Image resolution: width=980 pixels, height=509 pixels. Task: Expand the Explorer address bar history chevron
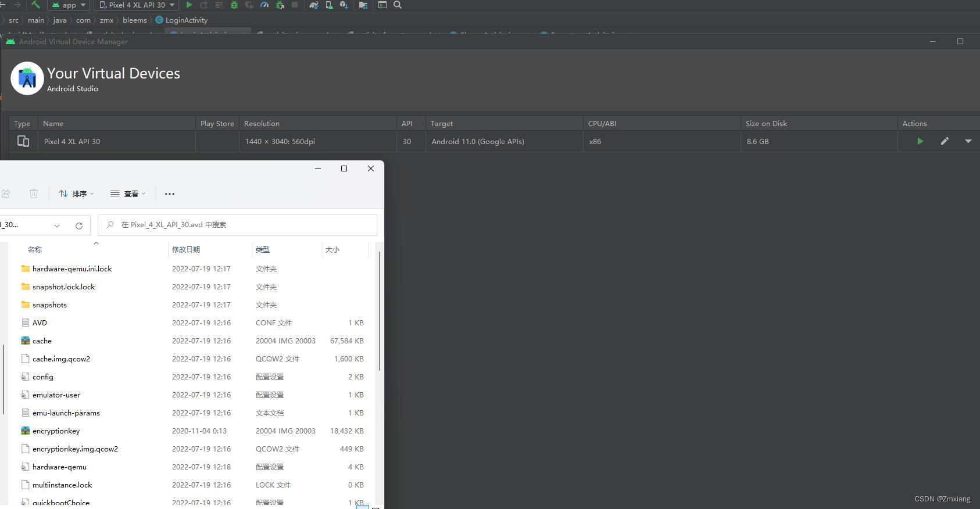pyautogui.click(x=57, y=225)
